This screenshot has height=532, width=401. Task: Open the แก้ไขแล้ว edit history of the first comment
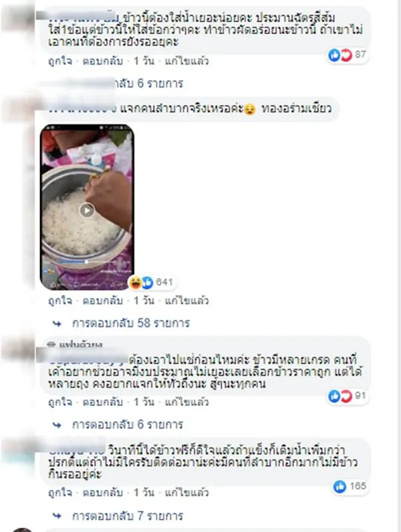pyautogui.click(x=186, y=61)
